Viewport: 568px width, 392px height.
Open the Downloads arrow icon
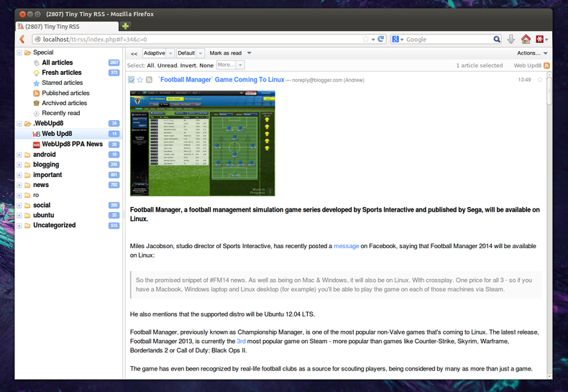tap(510, 39)
